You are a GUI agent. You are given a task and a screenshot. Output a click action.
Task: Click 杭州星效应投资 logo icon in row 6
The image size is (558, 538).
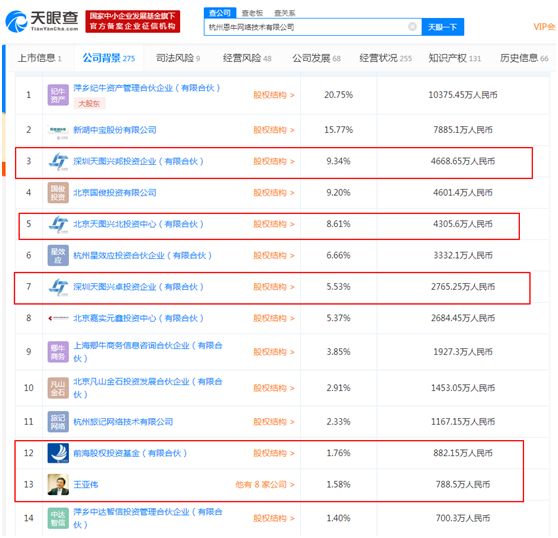(x=58, y=255)
